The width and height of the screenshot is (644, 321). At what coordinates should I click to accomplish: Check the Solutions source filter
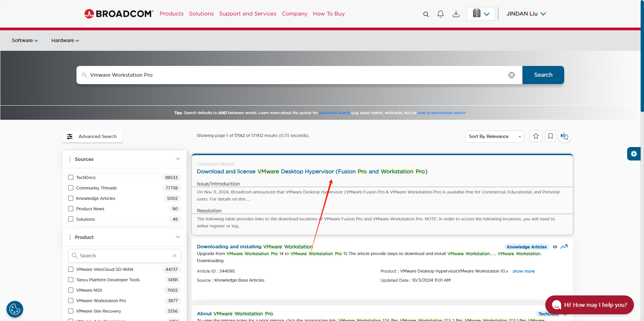coord(71,219)
